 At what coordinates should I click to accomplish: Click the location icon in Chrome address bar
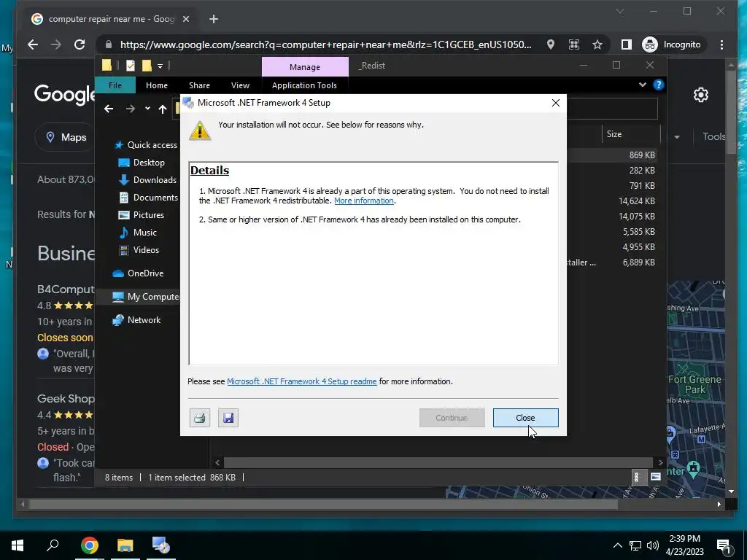click(x=551, y=44)
